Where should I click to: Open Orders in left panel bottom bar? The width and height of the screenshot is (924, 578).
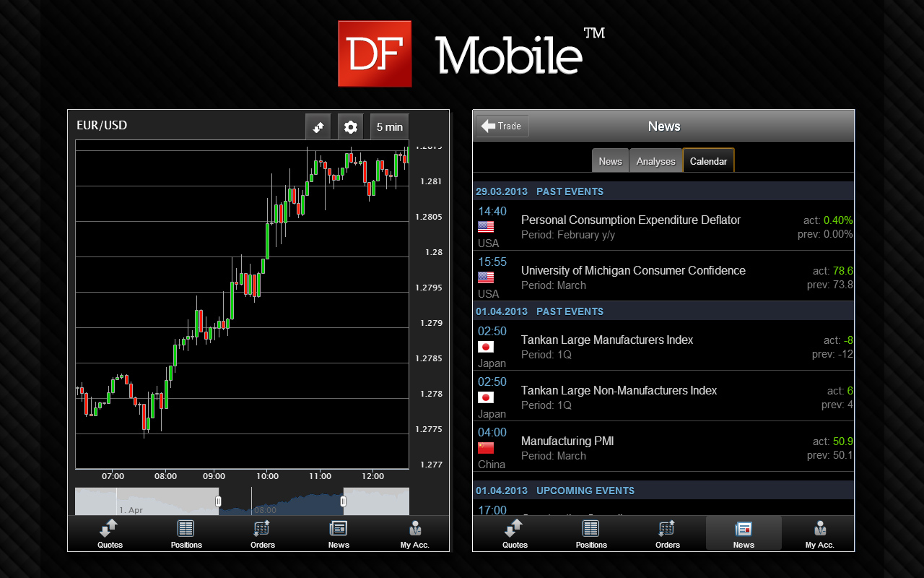tap(262, 533)
